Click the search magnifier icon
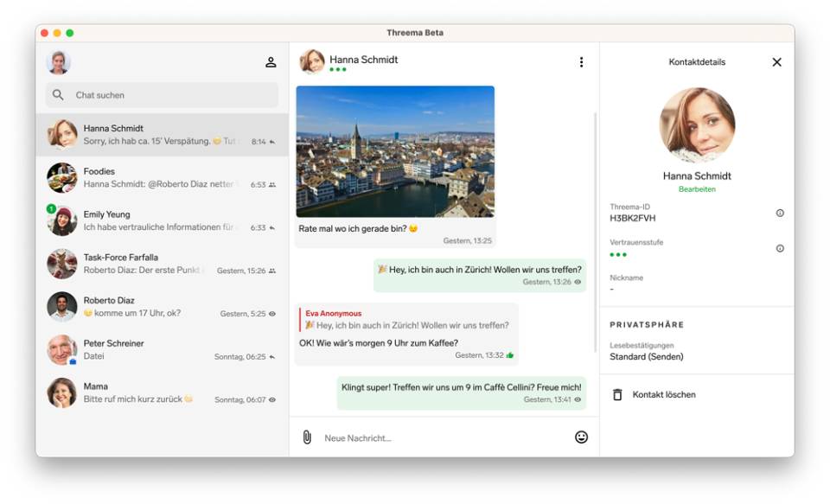 (x=58, y=95)
